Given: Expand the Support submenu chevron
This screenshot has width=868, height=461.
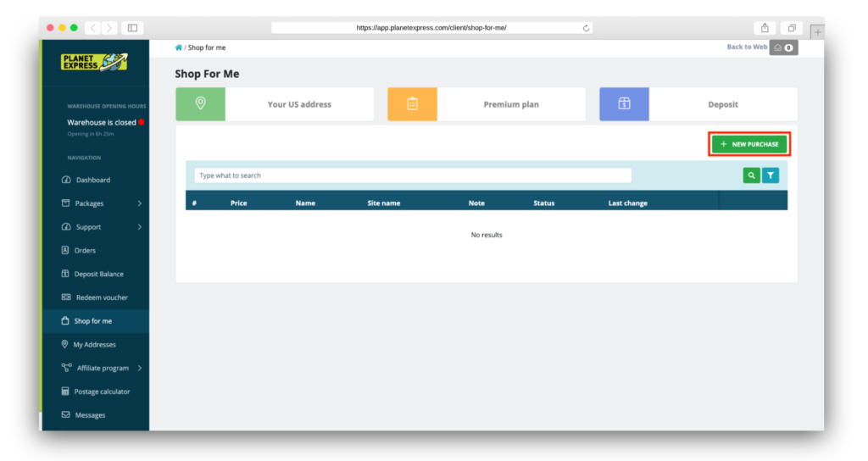Looking at the screenshot, I should pyautogui.click(x=140, y=227).
